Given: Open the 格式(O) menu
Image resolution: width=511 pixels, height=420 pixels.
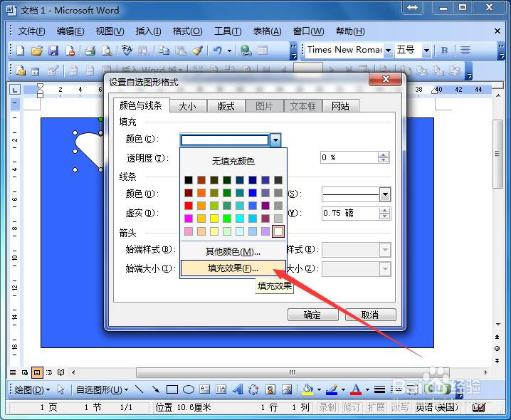Looking at the screenshot, I should (187, 31).
